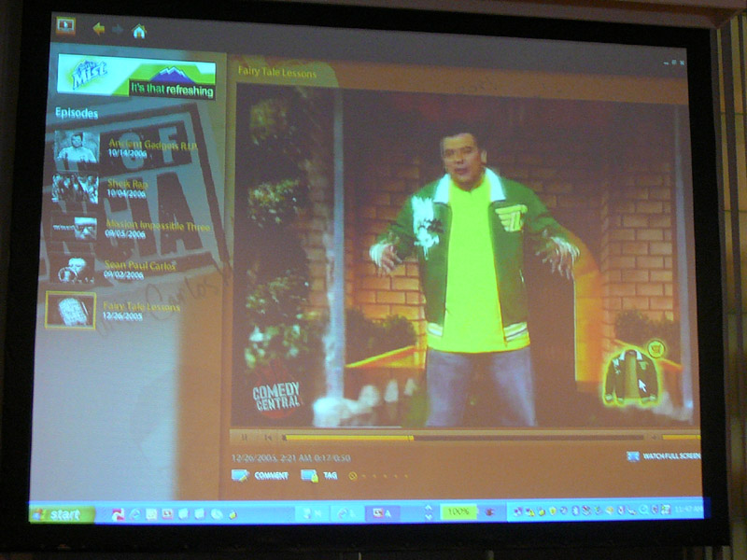Click the red icon next to Start
The height and width of the screenshot is (560, 747).
tap(118, 514)
